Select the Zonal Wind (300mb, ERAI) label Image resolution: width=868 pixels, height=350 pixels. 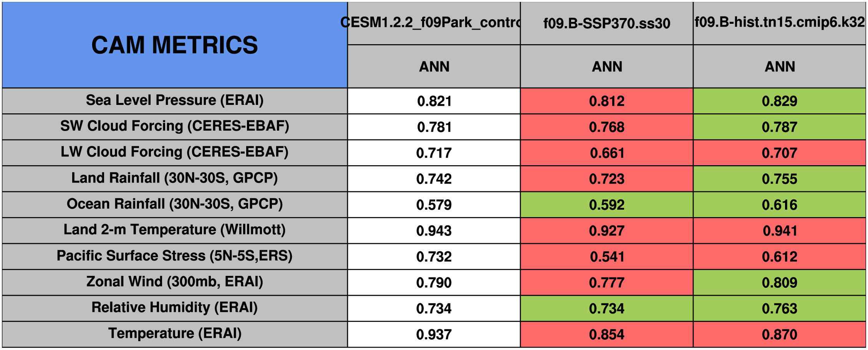[x=175, y=282]
